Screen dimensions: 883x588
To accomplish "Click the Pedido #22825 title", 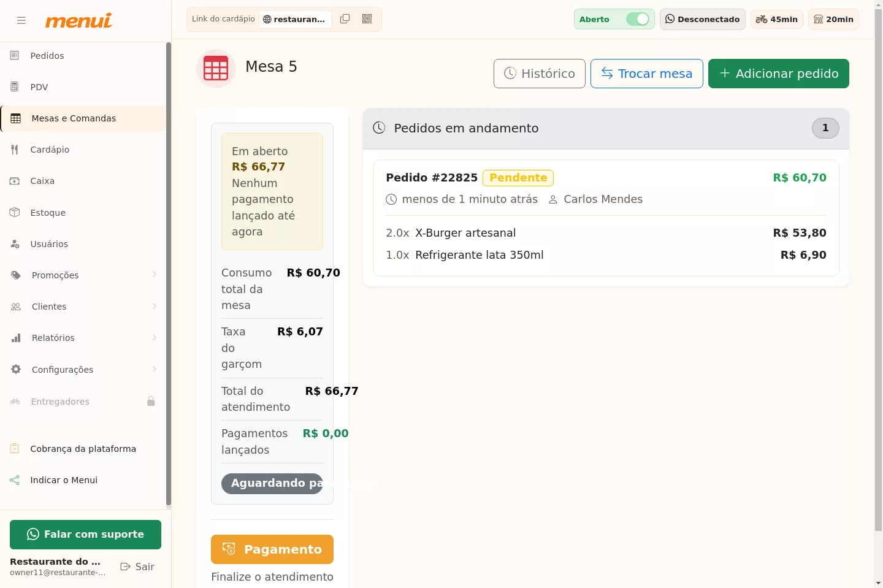I will coord(432,178).
